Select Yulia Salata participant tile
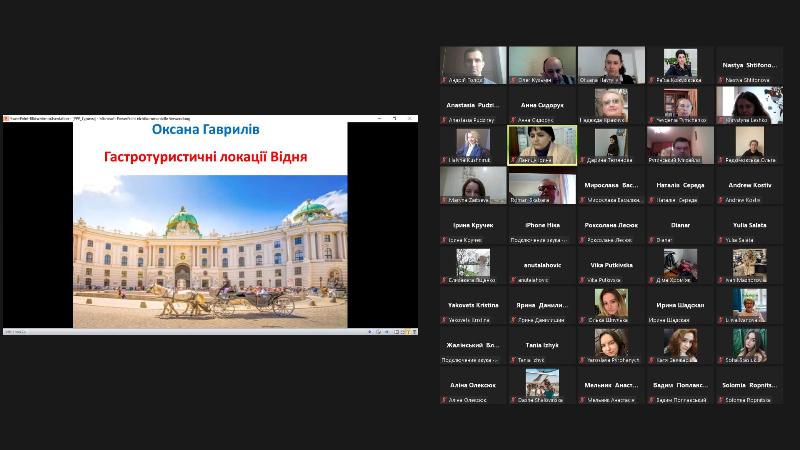This screenshot has width=800, height=450. pos(748,225)
